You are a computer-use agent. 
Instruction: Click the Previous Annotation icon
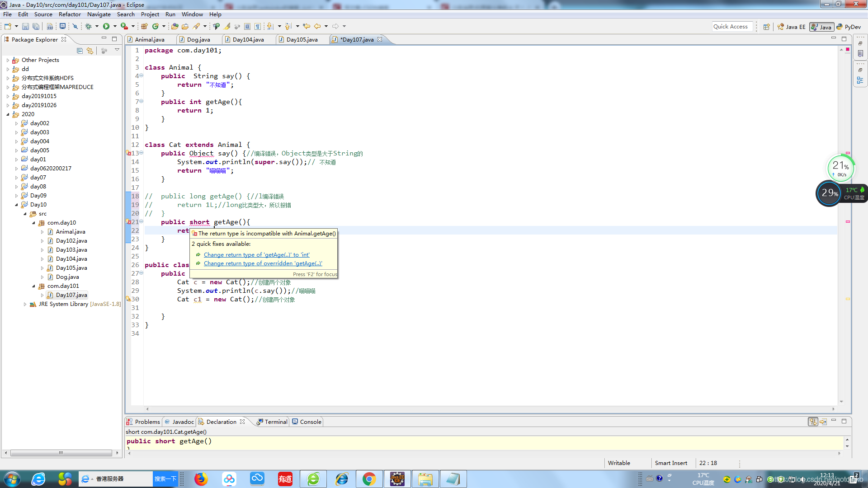(x=288, y=27)
